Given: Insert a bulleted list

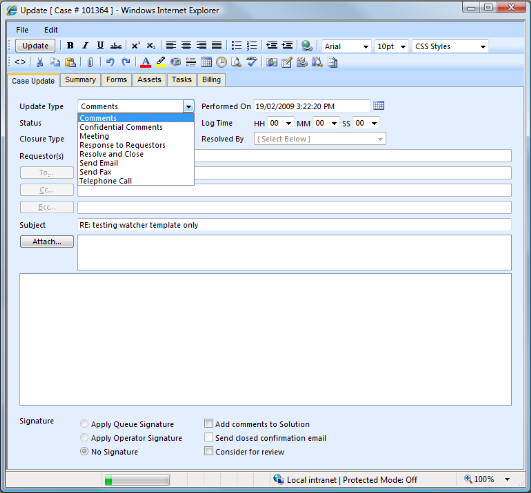Looking at the screenshot, I should pos(236,45).
